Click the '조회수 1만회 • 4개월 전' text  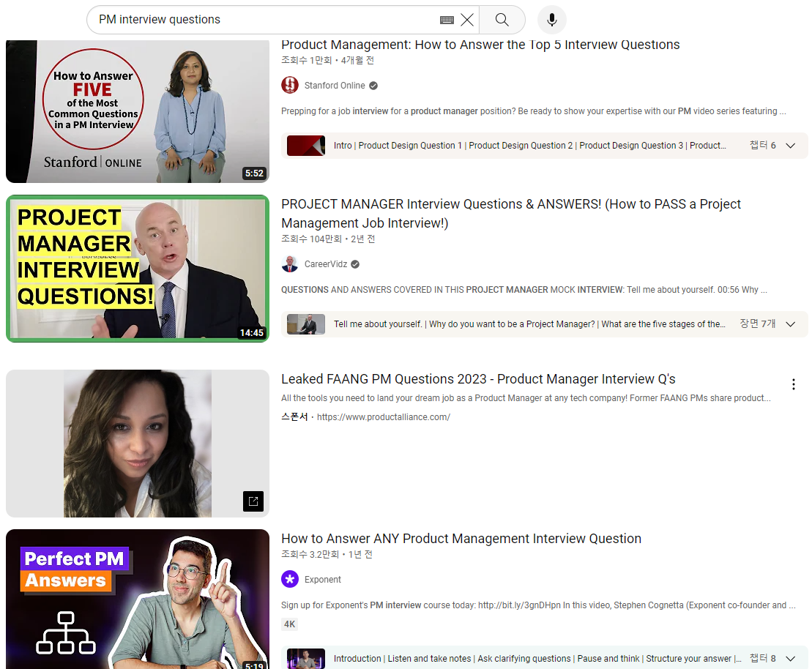pyautogui.click(x=327, y=60)
